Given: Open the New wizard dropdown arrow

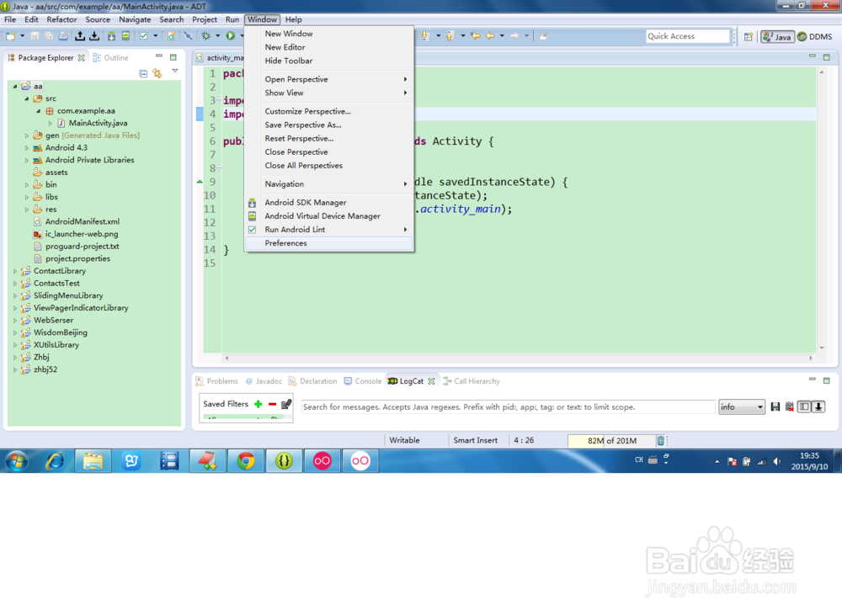Looking at the screenshot, I should (x=22, y=36).
